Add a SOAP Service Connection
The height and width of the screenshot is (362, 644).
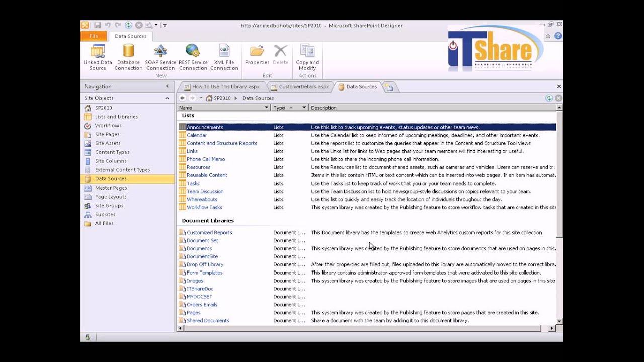pyautogui.click(x=160, y=57)
